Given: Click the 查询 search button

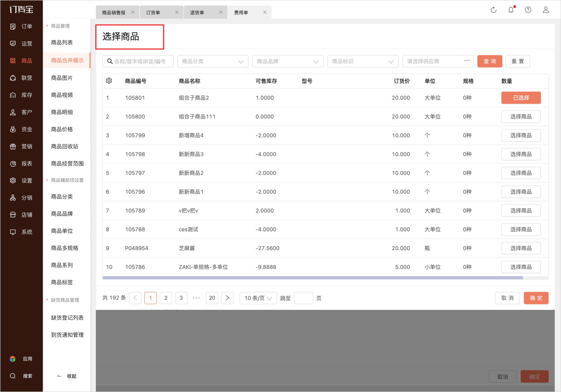Looking at the screenshot, I should (490, 61).
